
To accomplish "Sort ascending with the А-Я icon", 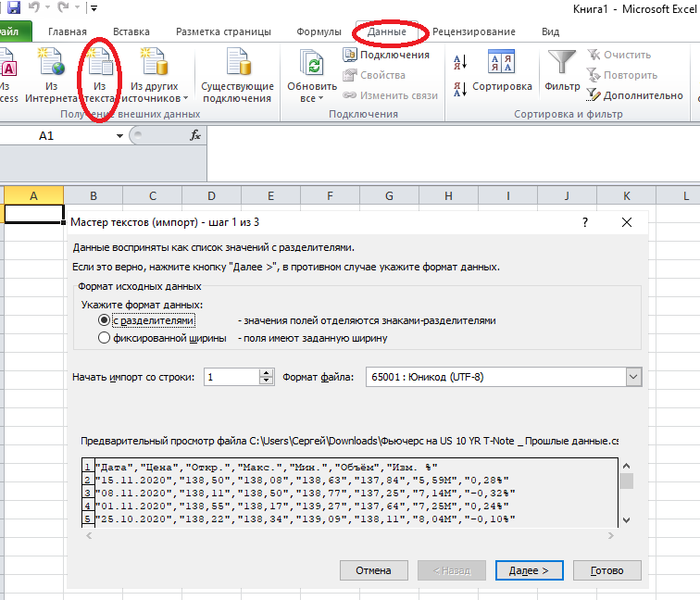I will coord(460,62).
